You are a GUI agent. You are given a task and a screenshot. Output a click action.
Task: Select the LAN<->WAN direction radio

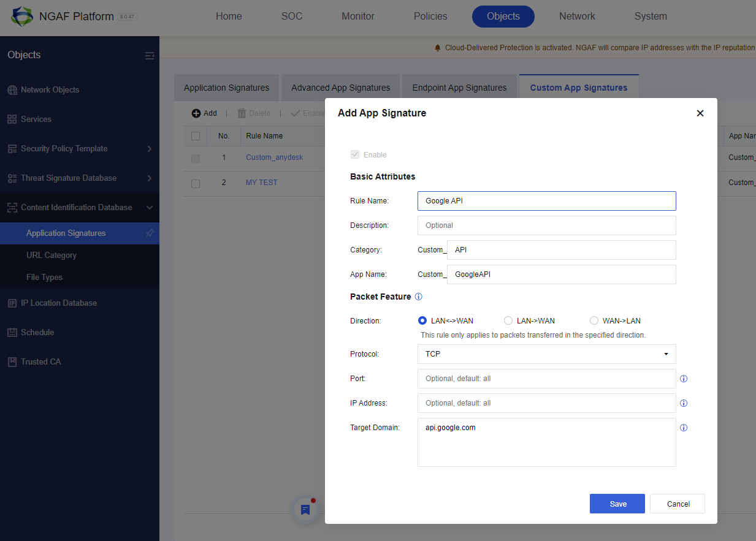pos(422,320)
